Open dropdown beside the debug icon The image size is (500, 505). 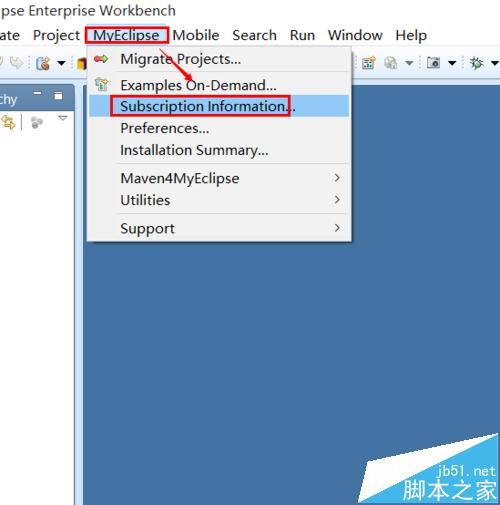point(495,63)
